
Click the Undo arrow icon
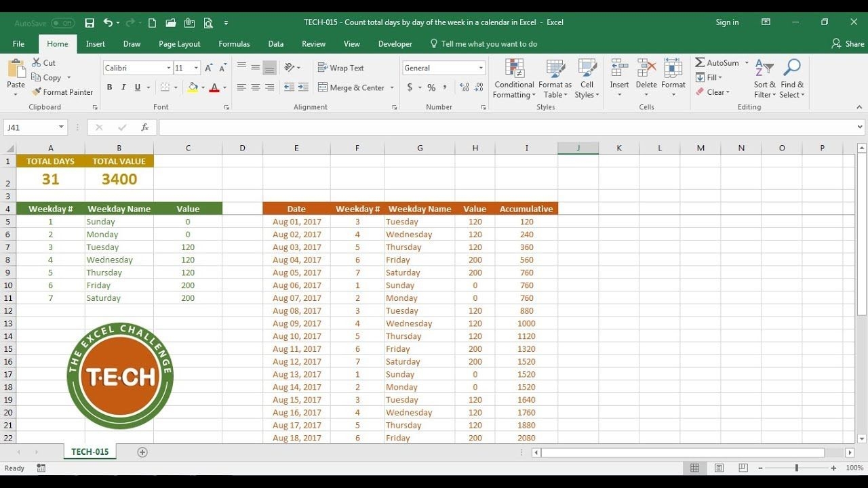pyautogui.click(x=108, y=22)
